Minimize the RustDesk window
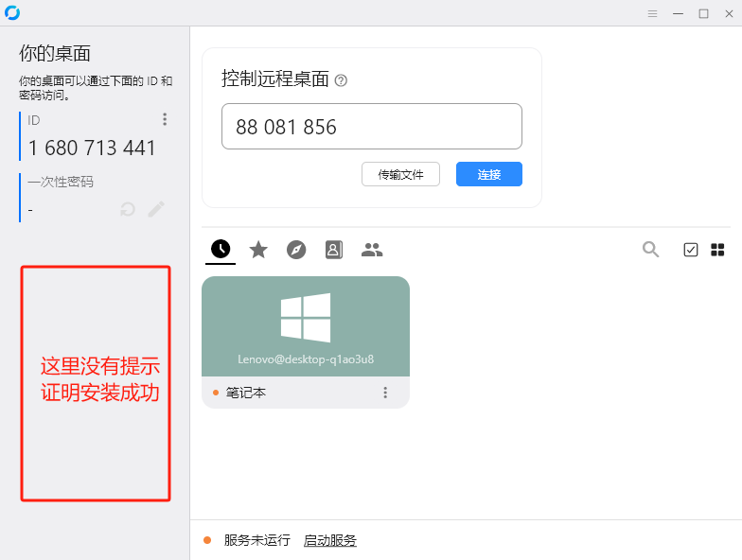This screenshot has height=560, width=742. point(678,13)
